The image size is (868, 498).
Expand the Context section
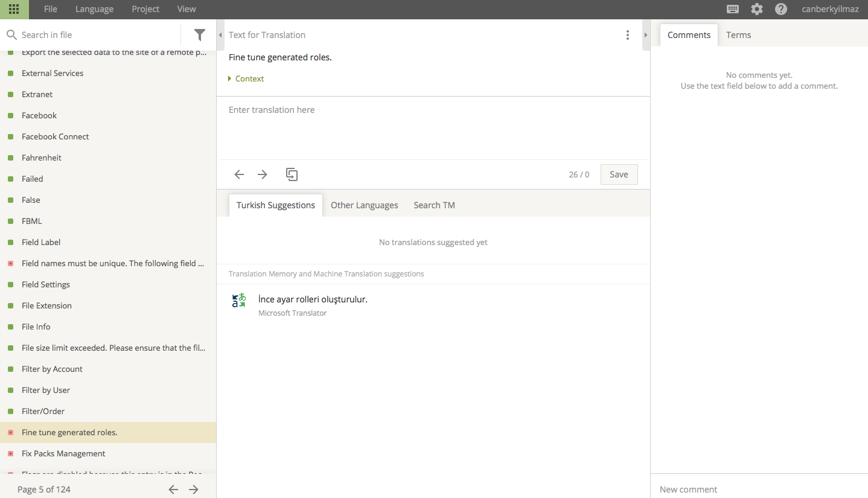point(246,79)
